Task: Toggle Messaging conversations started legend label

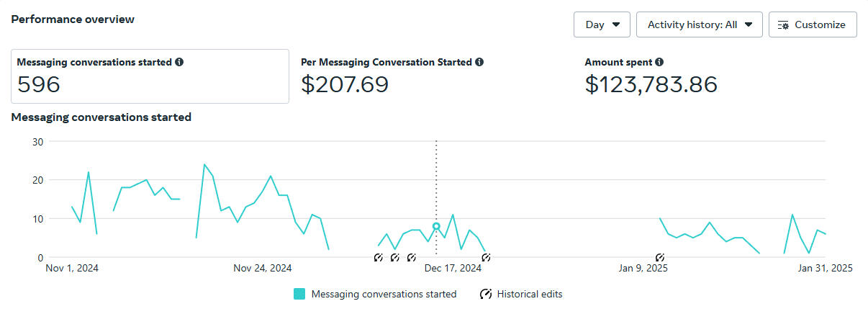Action: pyautogui.click(x=384, y=294)
